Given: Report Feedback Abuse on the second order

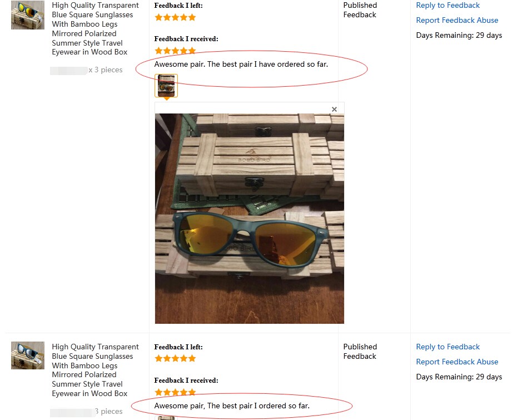Looking at the screenshot, I should pyautogui.click(x=457, y=362).
